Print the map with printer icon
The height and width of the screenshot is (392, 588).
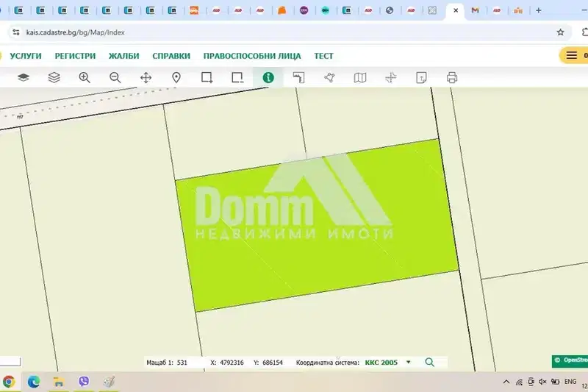[x=452, y=78]
